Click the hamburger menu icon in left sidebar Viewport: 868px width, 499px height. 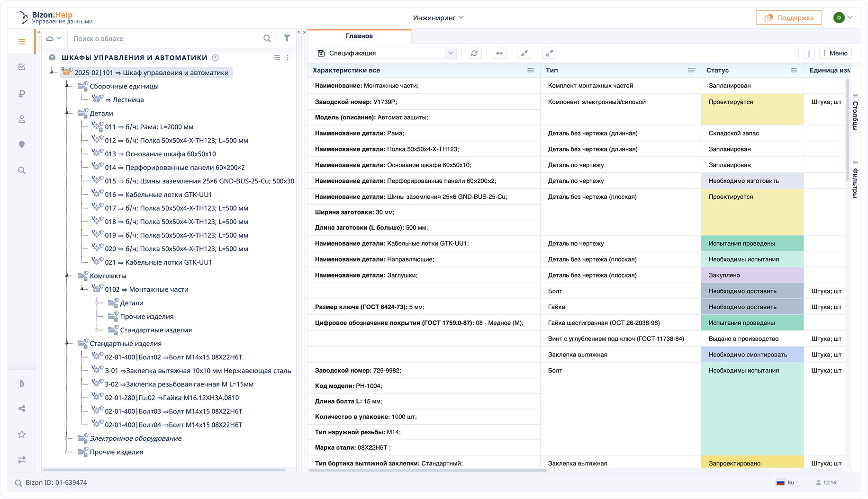coord(22,42)
